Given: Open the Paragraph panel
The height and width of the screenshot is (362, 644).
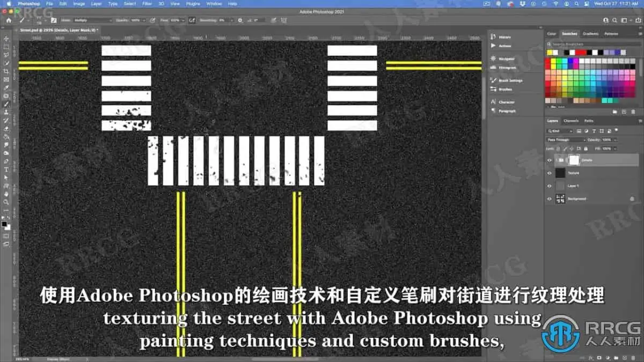Looking at the screenshot, I should (503, 111).
